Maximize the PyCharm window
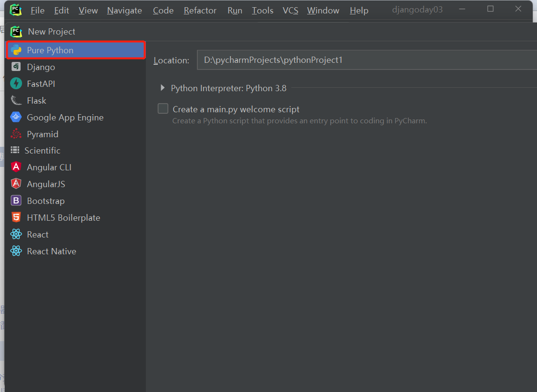 pyautogui.click(x=490, y=9)
